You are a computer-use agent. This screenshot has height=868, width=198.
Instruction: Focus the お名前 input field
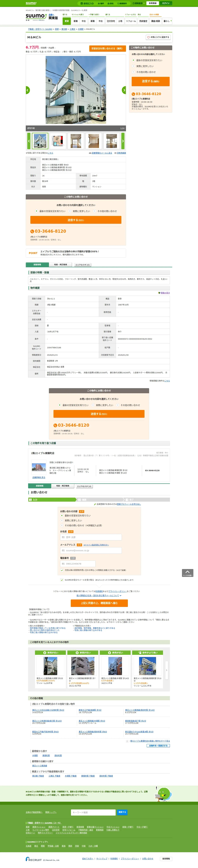click(x=91, y=537)
